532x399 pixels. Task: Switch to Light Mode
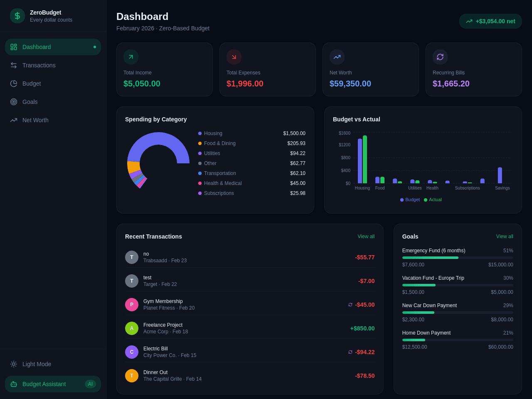pos(53,364)
